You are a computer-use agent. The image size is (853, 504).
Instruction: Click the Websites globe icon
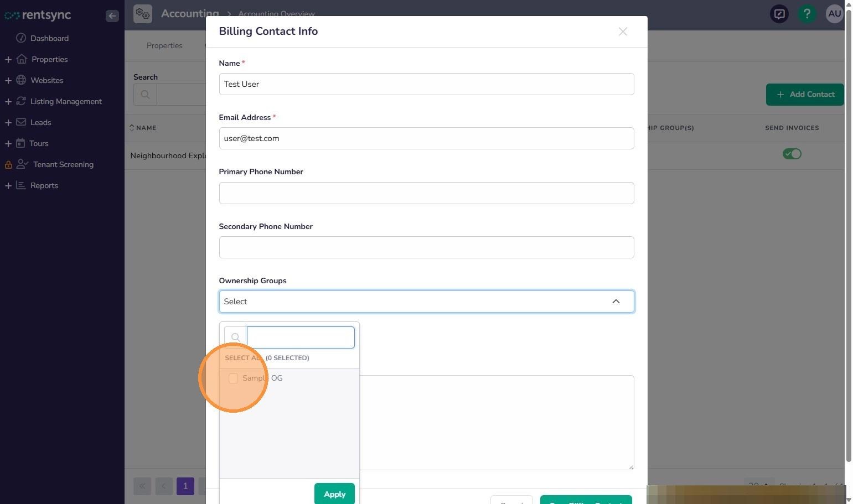(21, 80)
